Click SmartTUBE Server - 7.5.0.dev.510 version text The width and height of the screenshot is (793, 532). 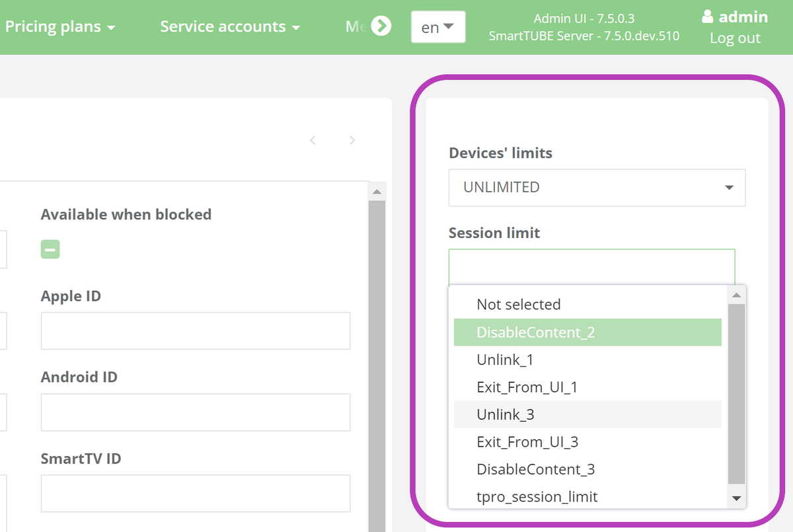pyautogui.click(x=584, y=36)
